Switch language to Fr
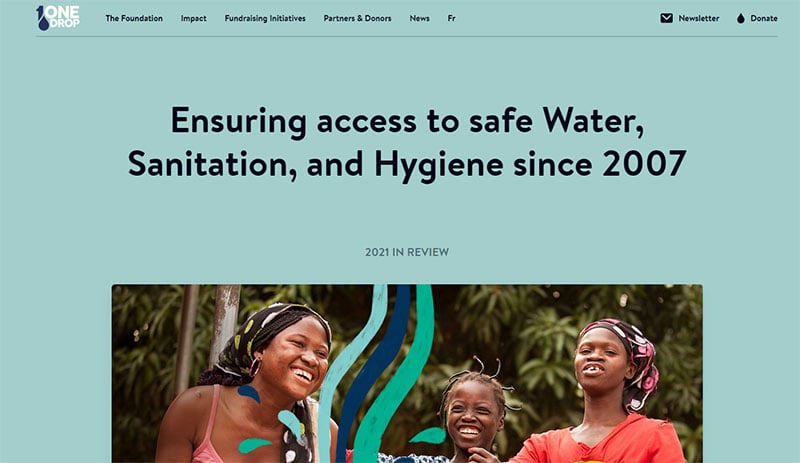Viewport: 800px width, 463px height. tap(452, 18)
